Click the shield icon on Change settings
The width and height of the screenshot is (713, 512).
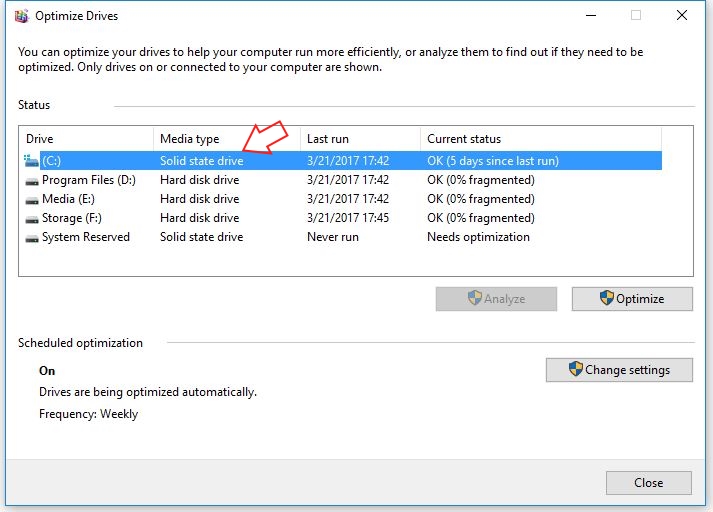pyautogui.click(x=576, y=369)
